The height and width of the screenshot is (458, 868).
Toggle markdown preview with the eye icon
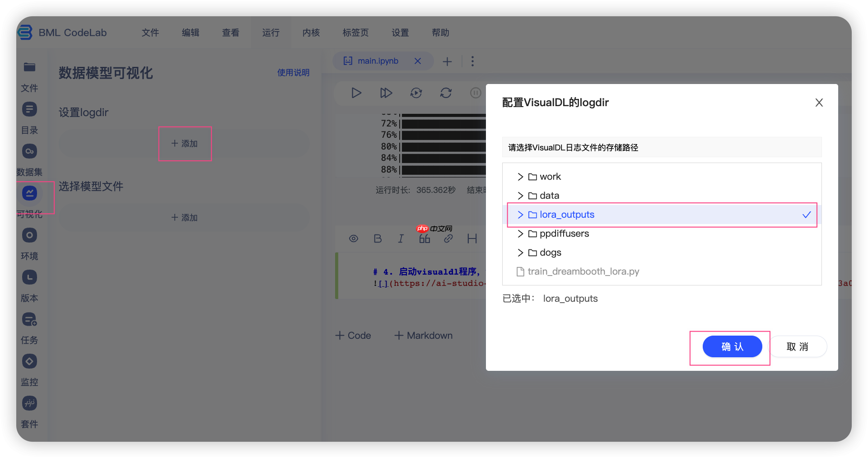354,238
